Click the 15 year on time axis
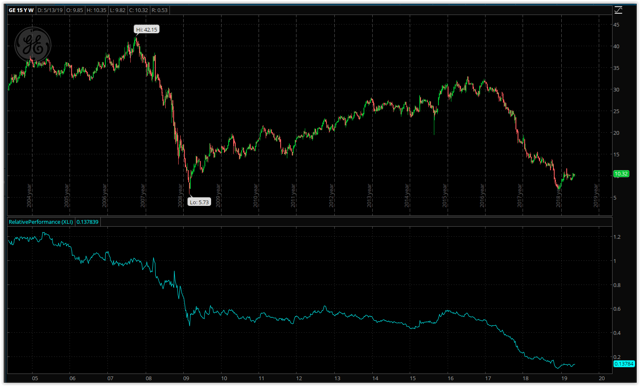This screenshot has height=386, width=640. pyautogui.click(x=413, y=378)
